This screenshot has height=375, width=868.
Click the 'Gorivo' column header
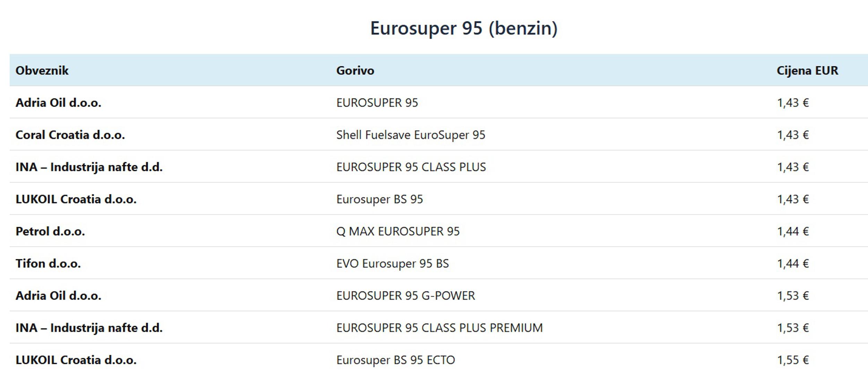pyautogui.click(x=355, y=70)
